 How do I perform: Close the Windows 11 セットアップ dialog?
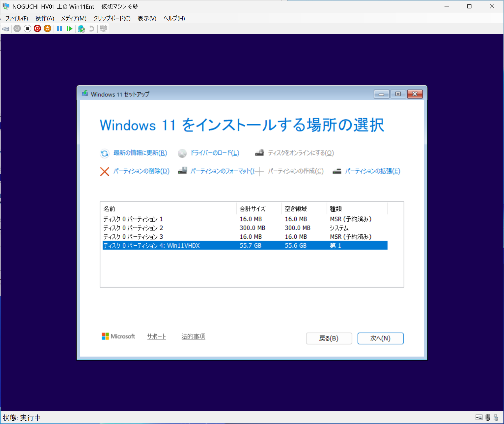[415, 94]
